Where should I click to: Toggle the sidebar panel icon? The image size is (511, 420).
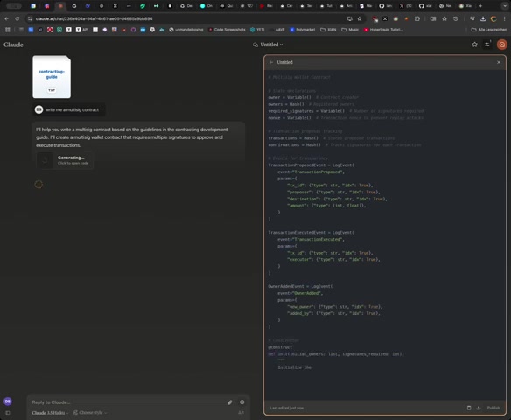(8, 413)
